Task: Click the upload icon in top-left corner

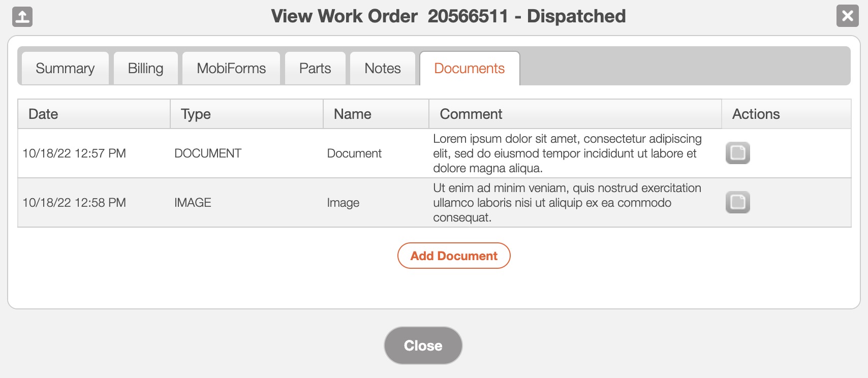Action: pos(22,17)
